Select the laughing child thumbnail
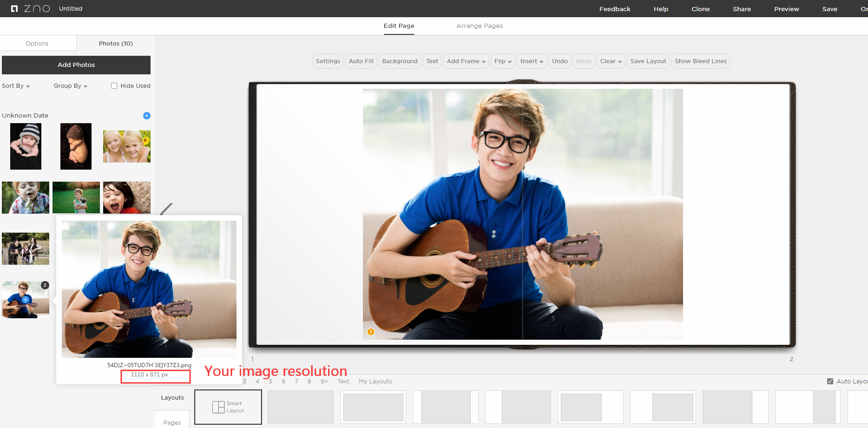Screen dimensions: 868x428 [127, 198]
